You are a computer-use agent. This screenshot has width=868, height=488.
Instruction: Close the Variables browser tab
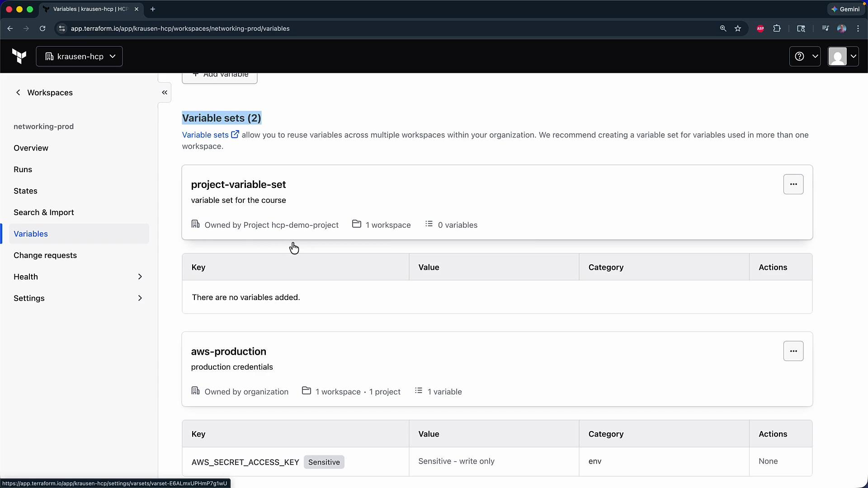(x=137, y=9)
